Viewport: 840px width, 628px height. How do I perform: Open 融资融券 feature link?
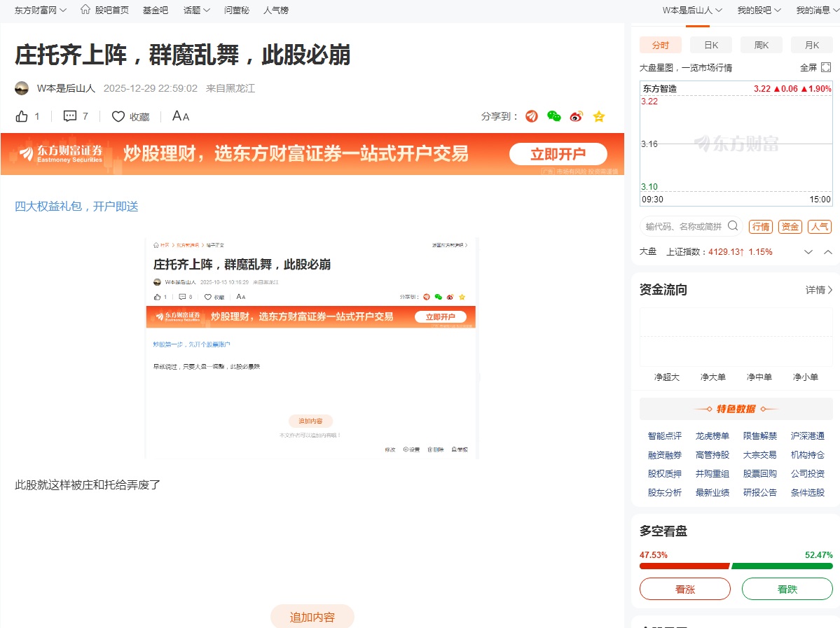point(665,454)
